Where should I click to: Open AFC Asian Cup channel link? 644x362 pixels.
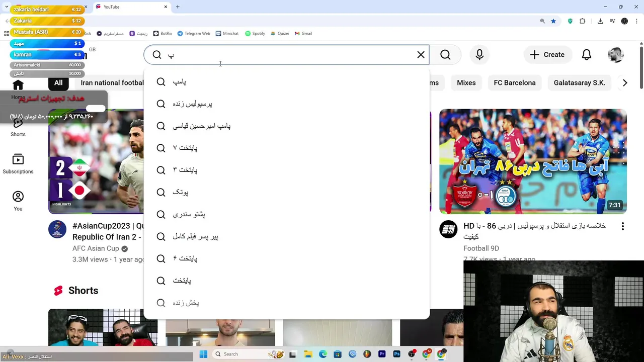pos(96,248)
